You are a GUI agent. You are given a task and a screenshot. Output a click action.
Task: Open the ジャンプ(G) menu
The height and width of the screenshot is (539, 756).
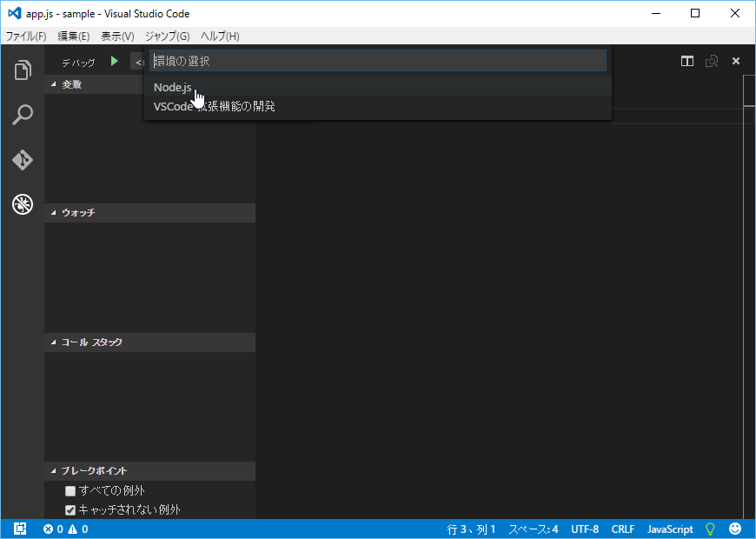167,36
